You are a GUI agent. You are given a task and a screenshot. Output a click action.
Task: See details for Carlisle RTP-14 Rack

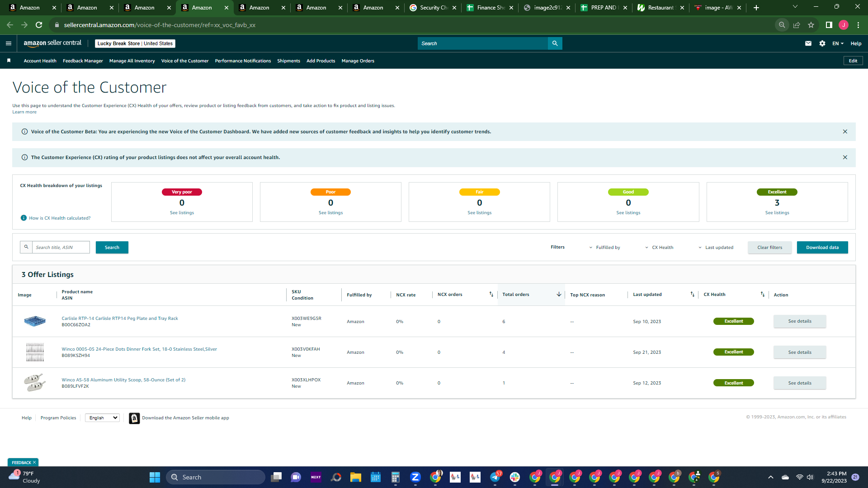pyautogui.click(x=800, y=321)
